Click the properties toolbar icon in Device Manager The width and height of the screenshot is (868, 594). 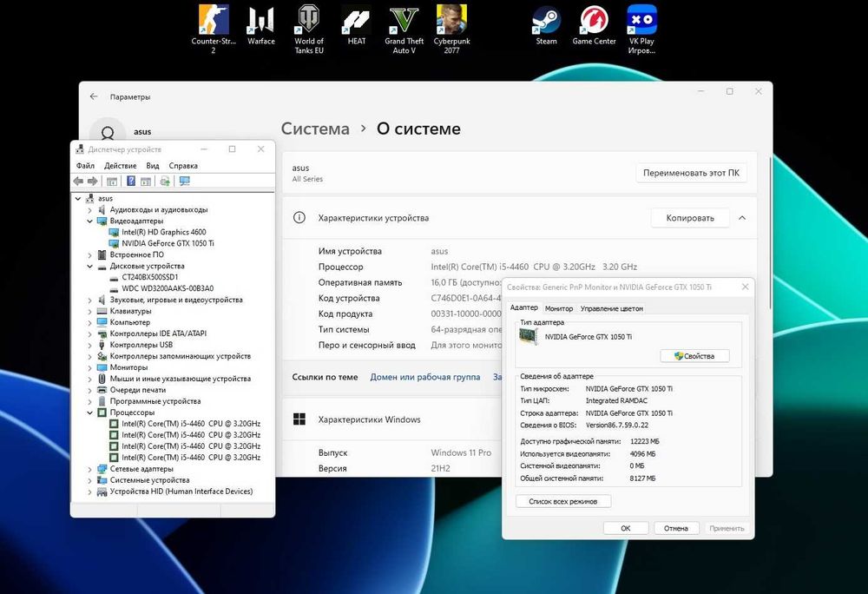point(146,181)
